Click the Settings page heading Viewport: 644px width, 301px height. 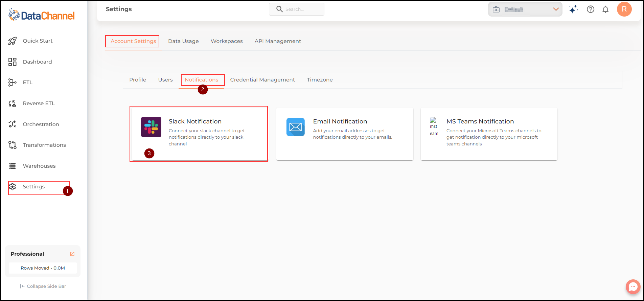119,9
